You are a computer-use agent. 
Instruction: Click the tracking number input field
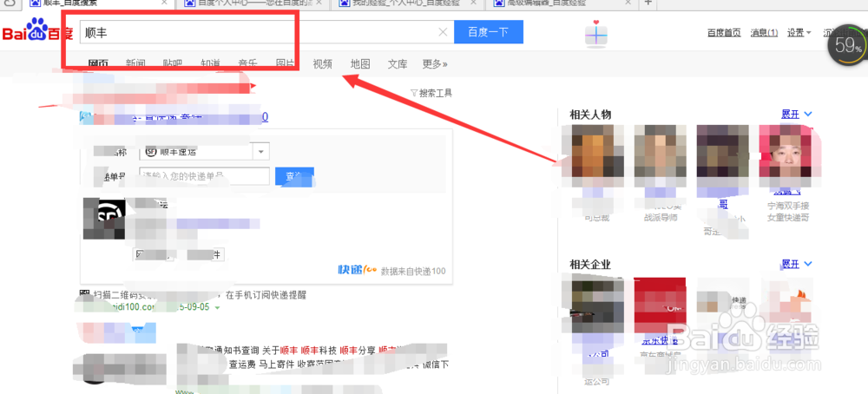tap(205, 176)
